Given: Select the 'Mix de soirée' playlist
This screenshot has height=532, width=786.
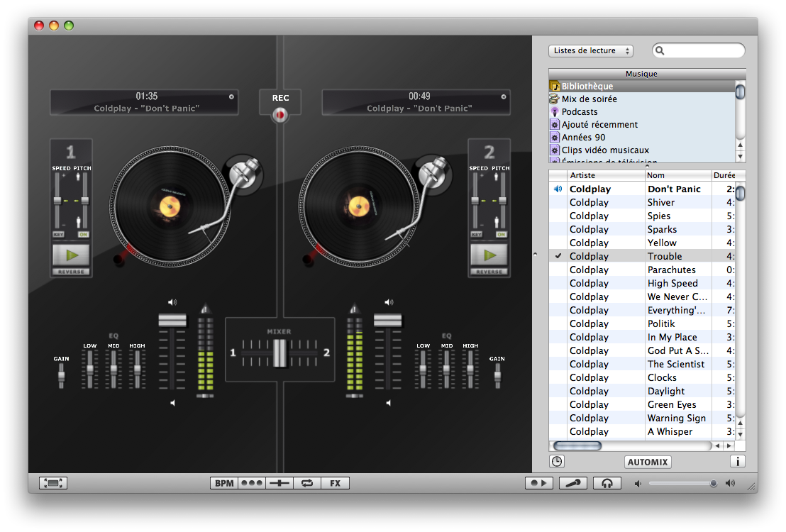Looking at the screenshot, I should tap(641, 99).
